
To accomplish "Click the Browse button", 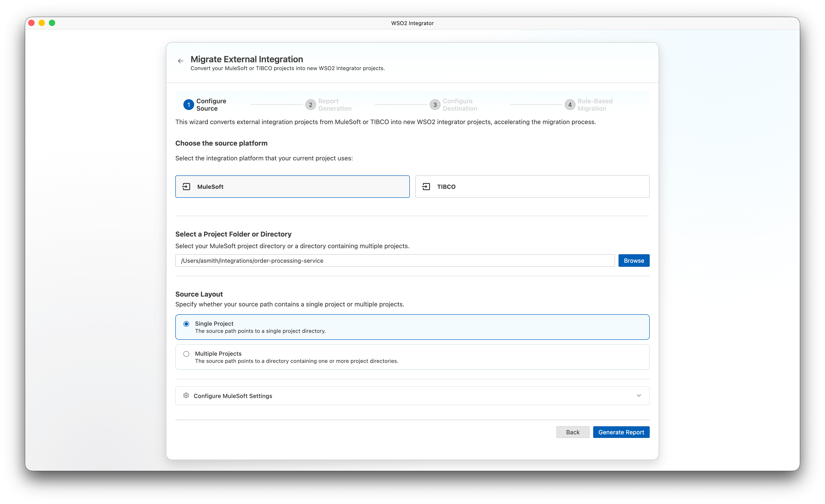I will (634, 261).
